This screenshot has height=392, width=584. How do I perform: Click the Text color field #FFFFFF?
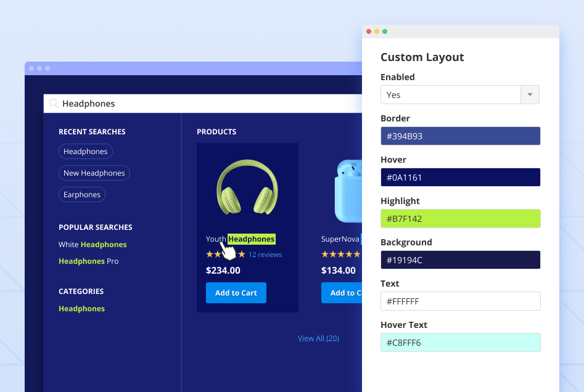(x=460, y=301)
